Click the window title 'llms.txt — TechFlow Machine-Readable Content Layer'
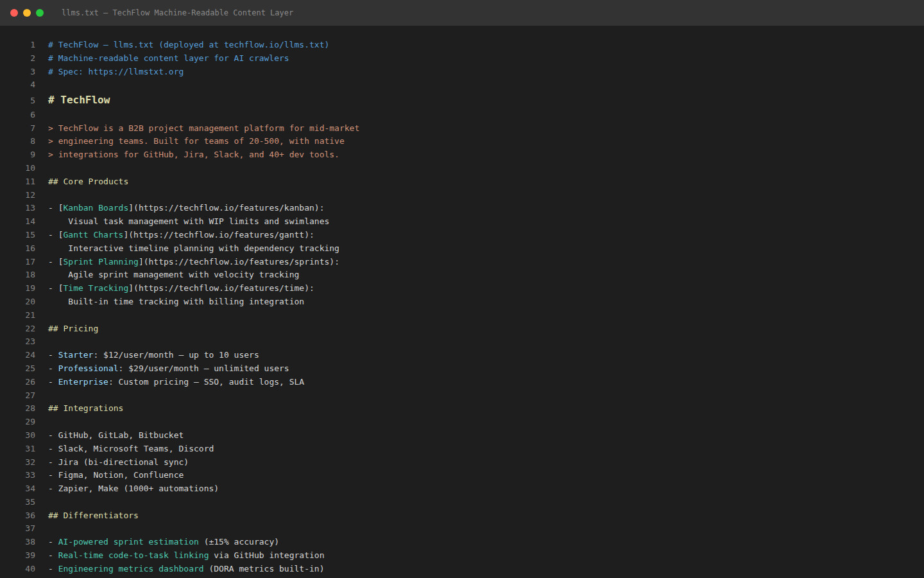This screenshot has height=578, width=924. [177, 13]
